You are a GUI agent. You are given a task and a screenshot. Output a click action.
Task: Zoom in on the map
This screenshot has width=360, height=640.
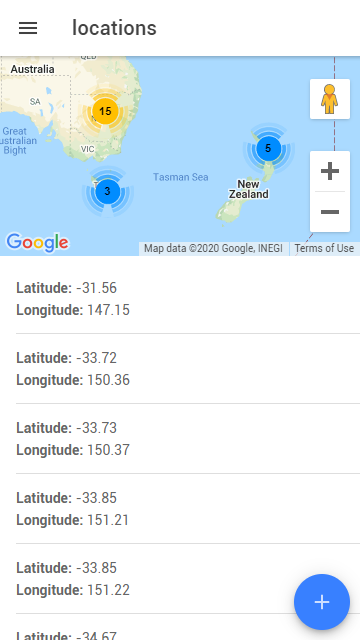[x=330, y=171]
